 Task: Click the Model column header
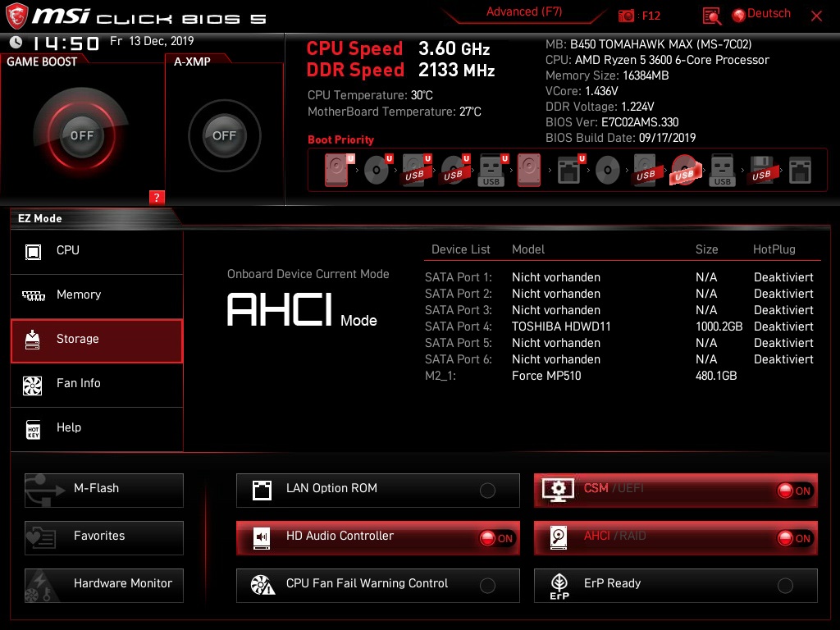528,249
